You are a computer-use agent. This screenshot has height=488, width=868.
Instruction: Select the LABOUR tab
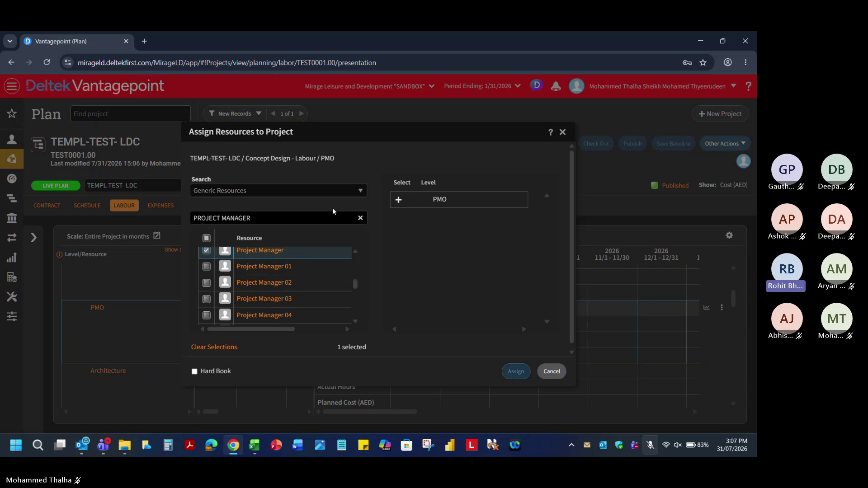click(x=124, y=206)
